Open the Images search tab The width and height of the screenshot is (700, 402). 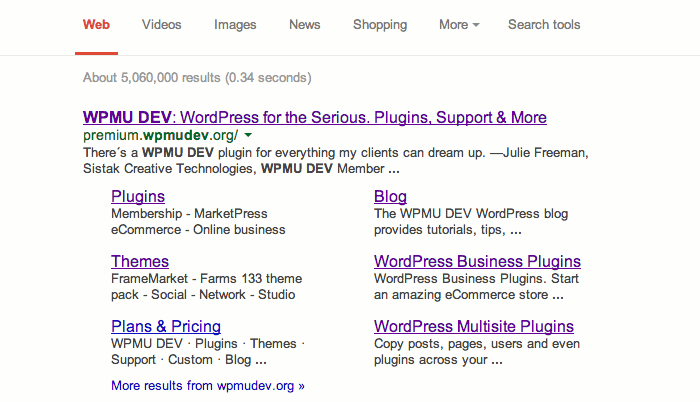[x=235, y=25]
